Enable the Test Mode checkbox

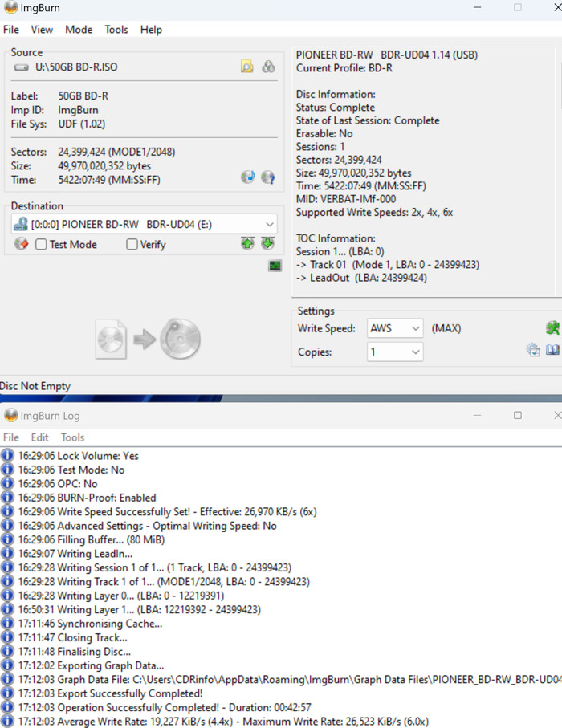coord(41,244)
